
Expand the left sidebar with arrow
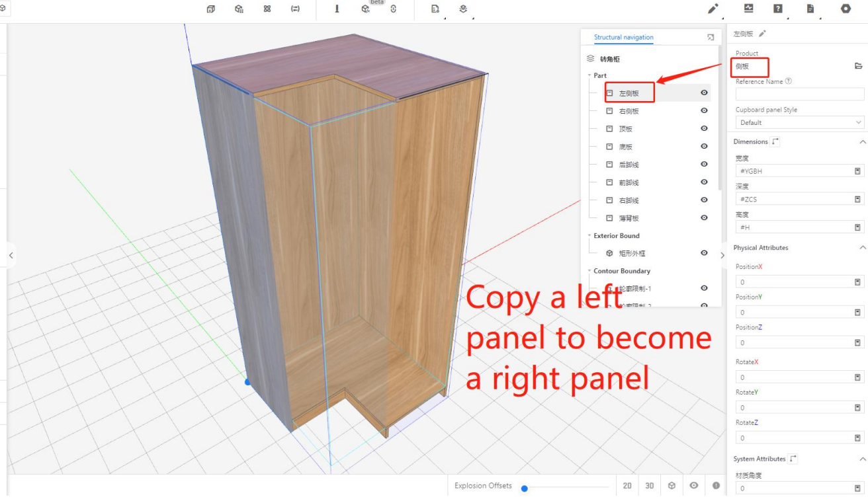(x=11, y=255)
